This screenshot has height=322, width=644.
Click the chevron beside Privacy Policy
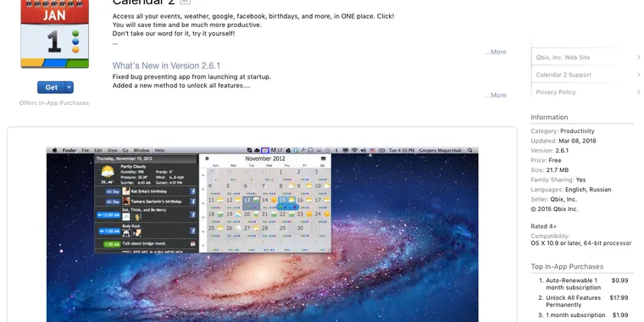pyautogui.click(x=639, y=92)
